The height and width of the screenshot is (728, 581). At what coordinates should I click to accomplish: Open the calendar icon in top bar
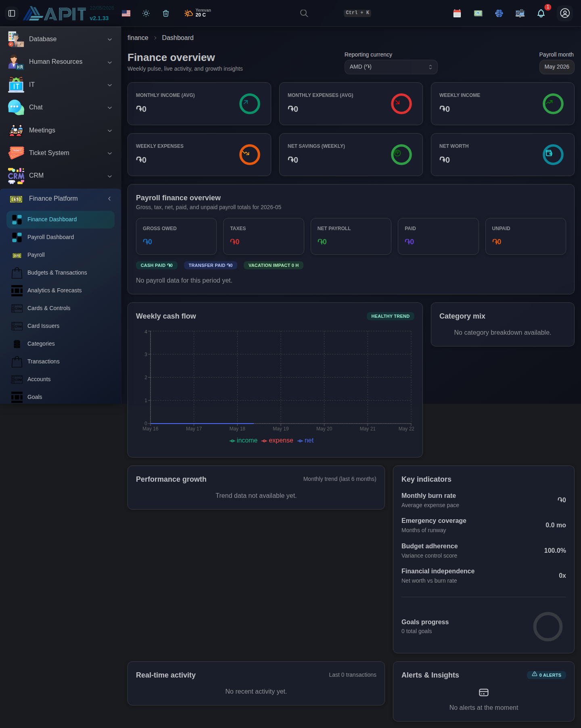(x=457, y=13)
